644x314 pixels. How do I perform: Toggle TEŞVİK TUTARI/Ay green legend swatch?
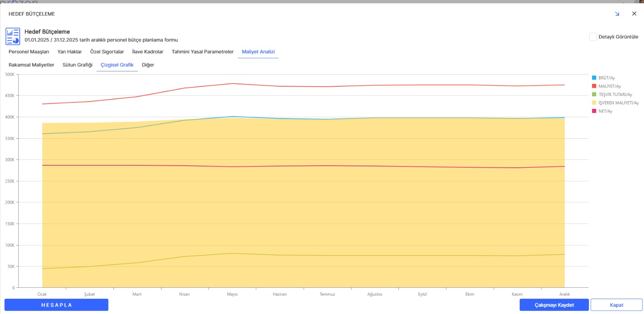click(x=594, y=95)
